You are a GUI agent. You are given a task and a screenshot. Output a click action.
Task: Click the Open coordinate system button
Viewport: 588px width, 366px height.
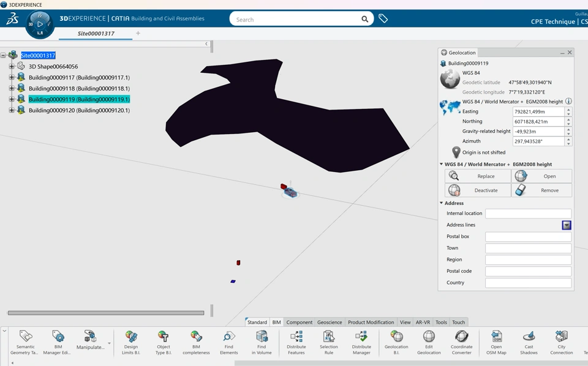coord(541,176)
